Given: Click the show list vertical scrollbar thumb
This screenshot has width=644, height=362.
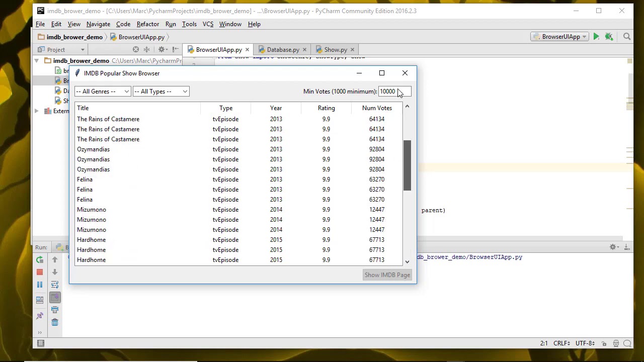Looking at the screenshot, I should coord(407,165).
